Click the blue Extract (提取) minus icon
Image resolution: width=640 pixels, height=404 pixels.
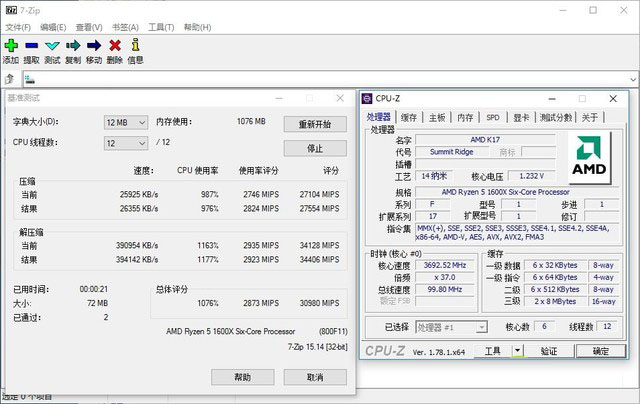click(31, 45)
